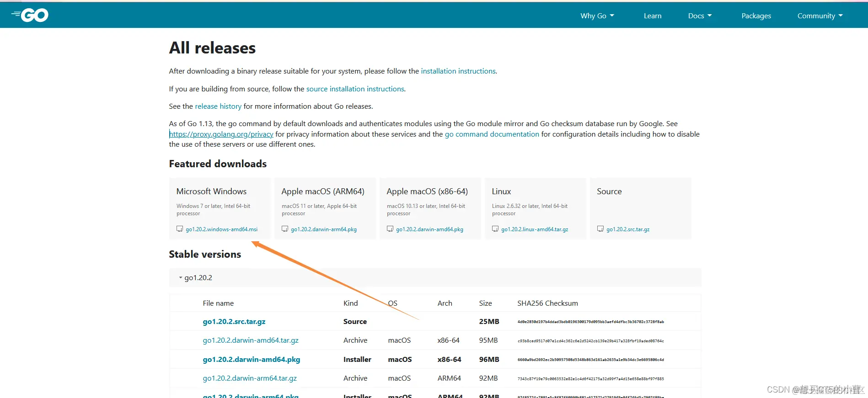The image size is (868, 398).
Task: Click the 95MB size cell
Action: point(488,340)
